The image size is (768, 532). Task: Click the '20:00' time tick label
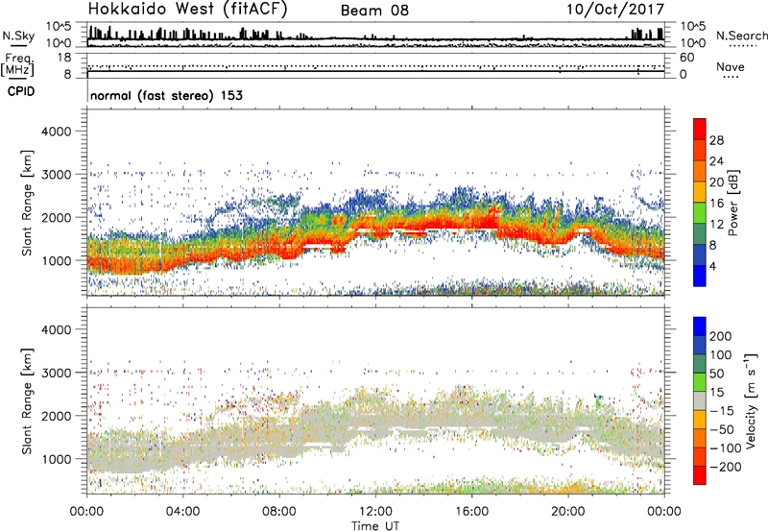[567, 512]
